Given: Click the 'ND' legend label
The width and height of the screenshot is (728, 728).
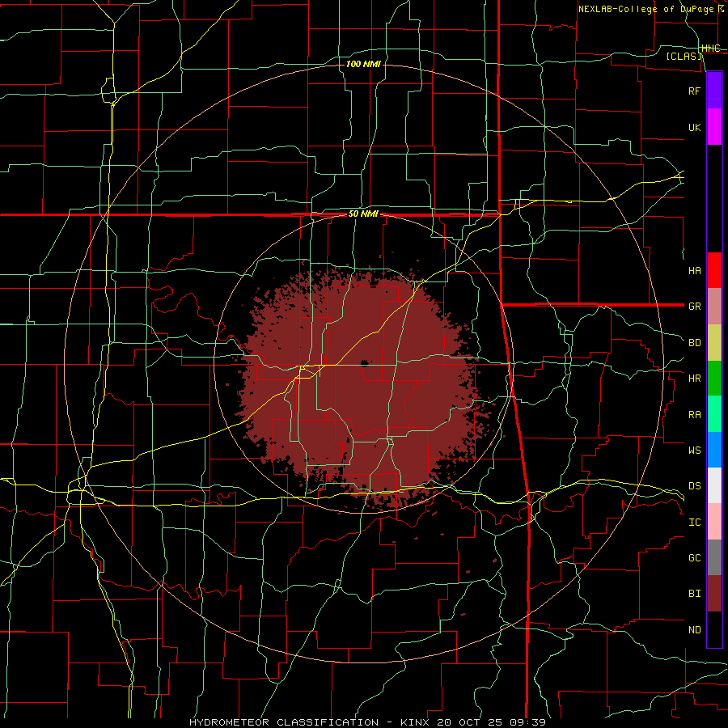Looking at the screenshot, I should click(694, 630).
